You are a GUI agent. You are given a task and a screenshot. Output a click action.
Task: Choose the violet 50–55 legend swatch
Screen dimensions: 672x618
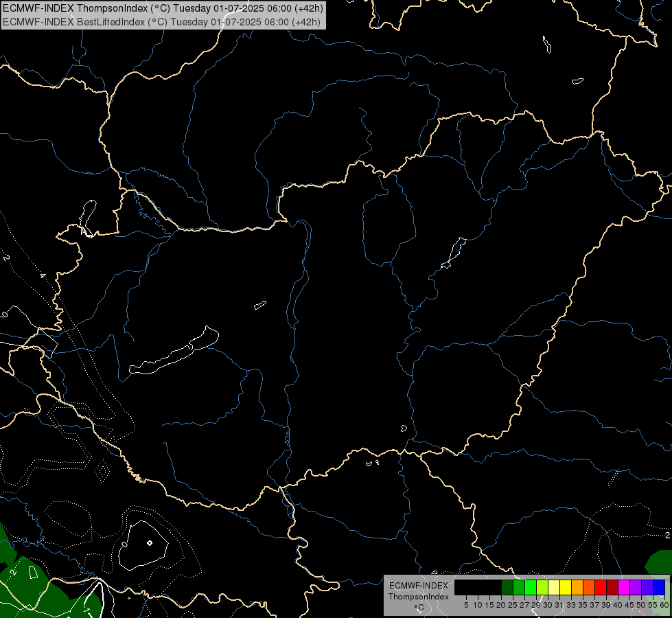point(647,588)
